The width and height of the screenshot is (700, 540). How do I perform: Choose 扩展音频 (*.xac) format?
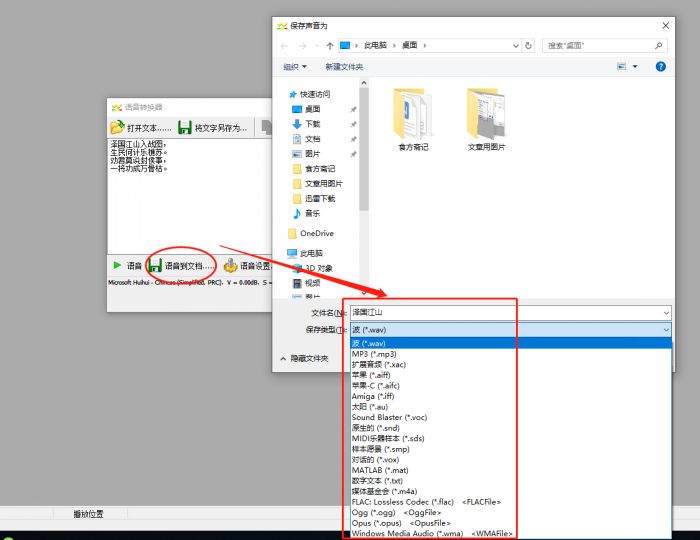click(x=511, y=365)
